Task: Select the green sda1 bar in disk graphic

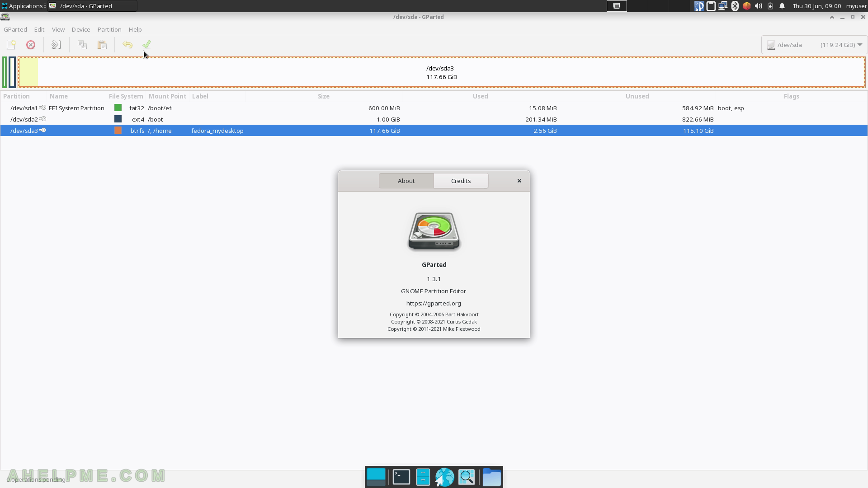Action: pyautogui.click(x=5, y=72)
